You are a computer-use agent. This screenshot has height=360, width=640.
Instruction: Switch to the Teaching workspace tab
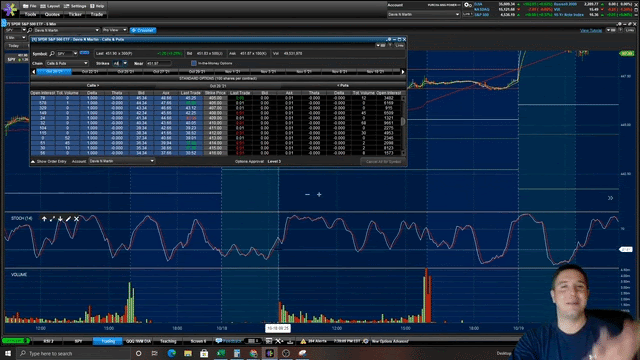pyautogui.click(x=168, y=341)
